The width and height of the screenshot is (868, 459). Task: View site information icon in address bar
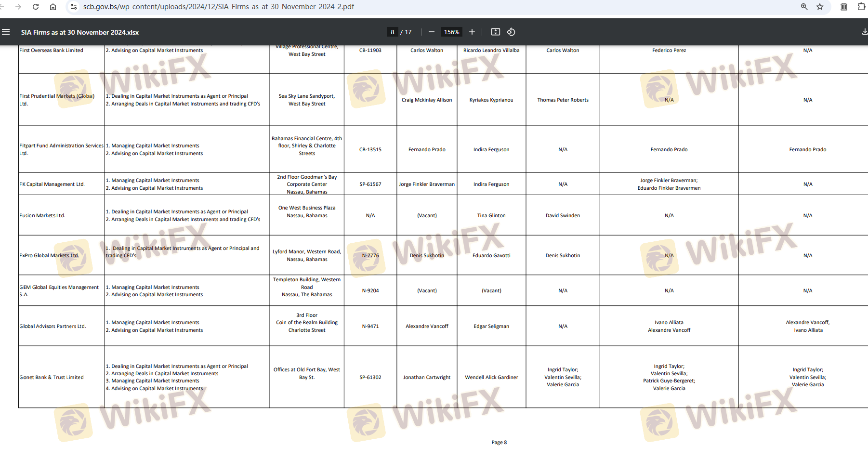(74, 7)
